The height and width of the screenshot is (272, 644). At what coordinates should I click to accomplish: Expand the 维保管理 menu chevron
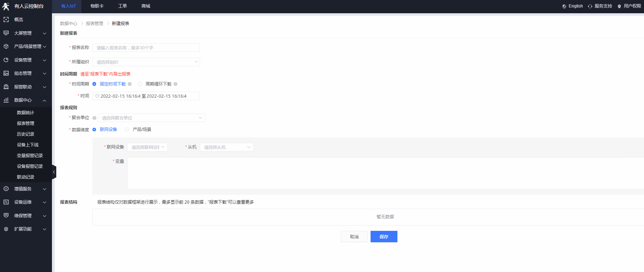44,216
